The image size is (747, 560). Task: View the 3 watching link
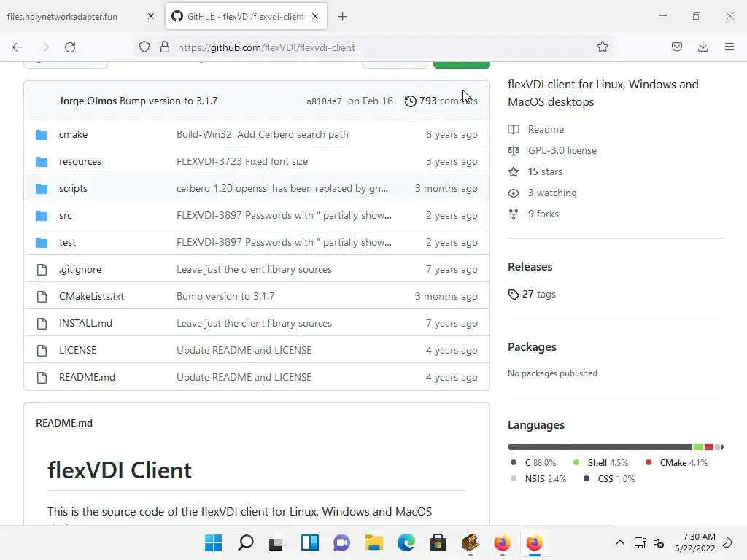552,192
